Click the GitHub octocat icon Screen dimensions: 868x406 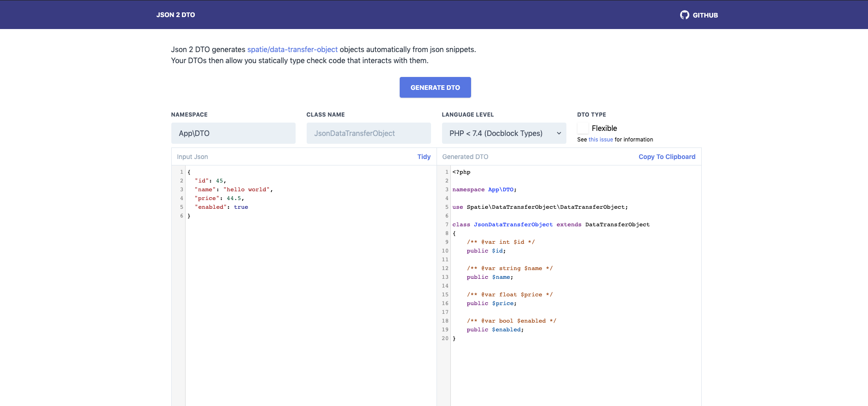684,15
